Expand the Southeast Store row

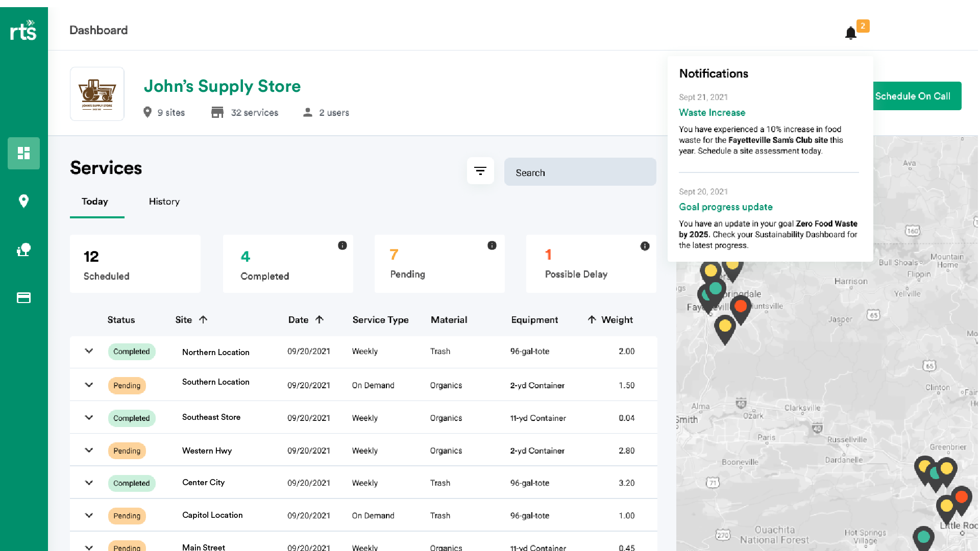tap(89, 417)
